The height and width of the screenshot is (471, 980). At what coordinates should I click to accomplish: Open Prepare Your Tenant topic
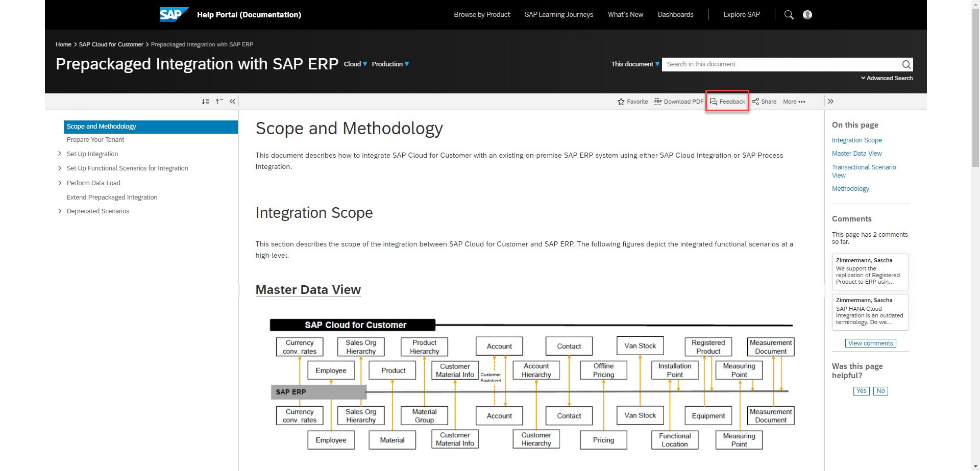[x=95, y=140]
